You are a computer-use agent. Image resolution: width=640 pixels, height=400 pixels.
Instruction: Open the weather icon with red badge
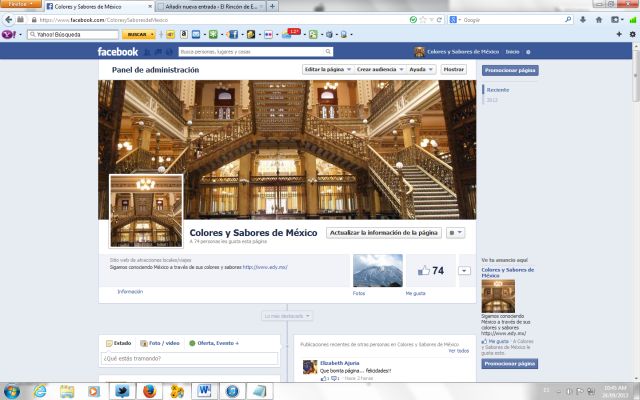point(289,33)
